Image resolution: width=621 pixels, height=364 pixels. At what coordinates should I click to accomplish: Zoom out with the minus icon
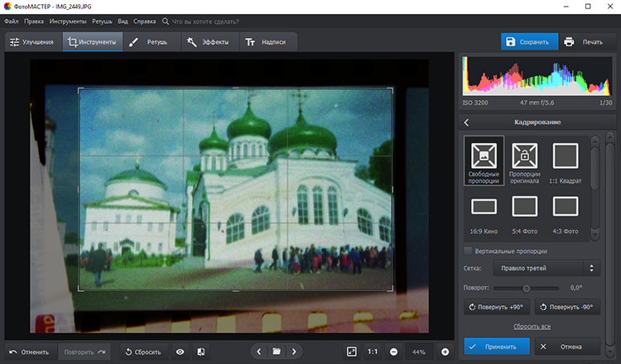point(393,352)
